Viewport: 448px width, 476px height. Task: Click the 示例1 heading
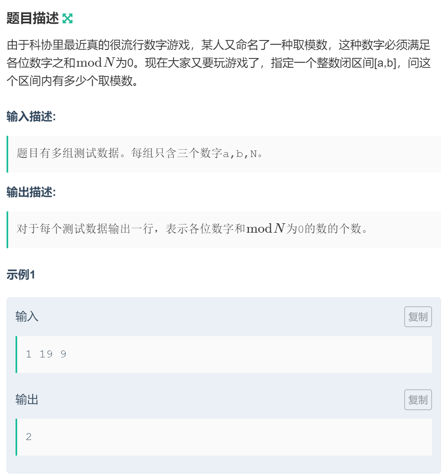(20, 274)
